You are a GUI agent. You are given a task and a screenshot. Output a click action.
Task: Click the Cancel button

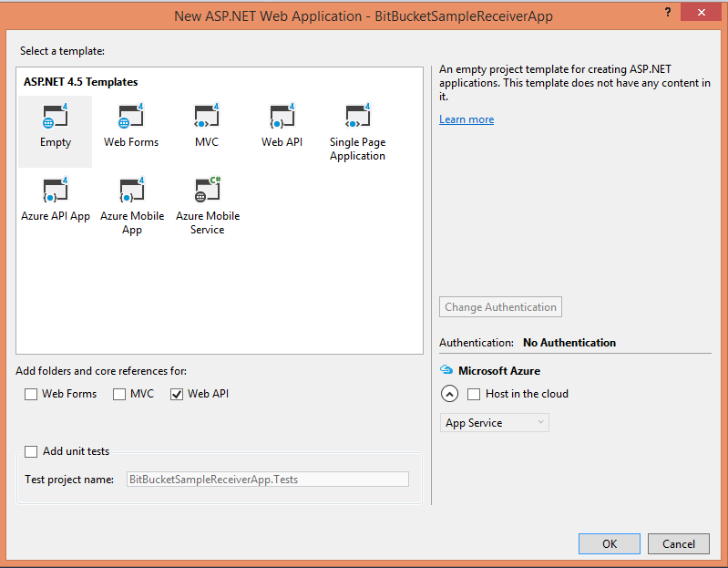pos(678,544)
